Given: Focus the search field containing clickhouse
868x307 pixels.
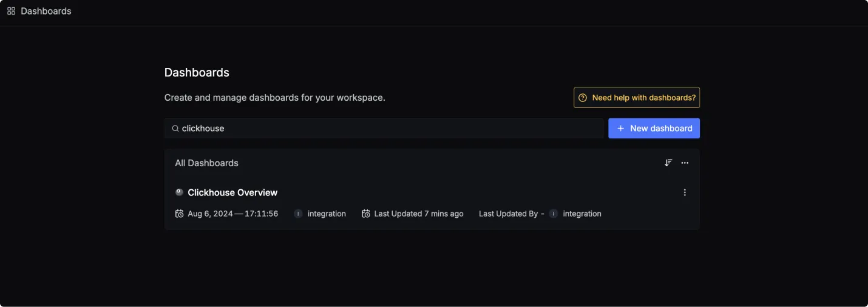Looking at the screenshot, I should click(x=384, y=129).
